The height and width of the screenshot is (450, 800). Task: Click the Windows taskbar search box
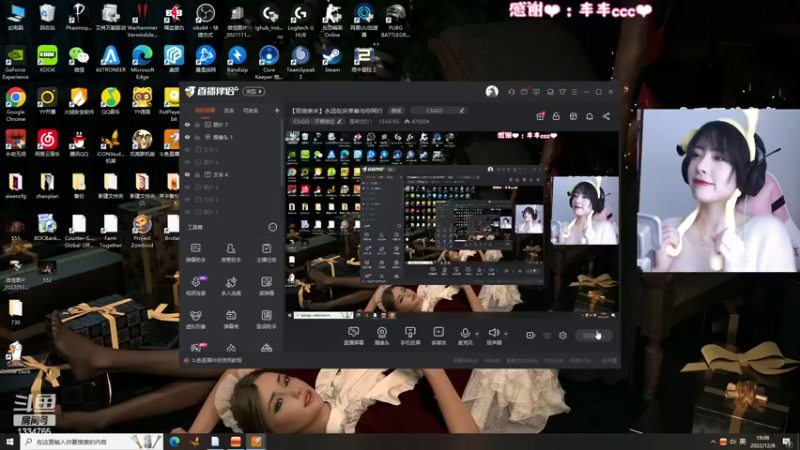tap(92, 441)
